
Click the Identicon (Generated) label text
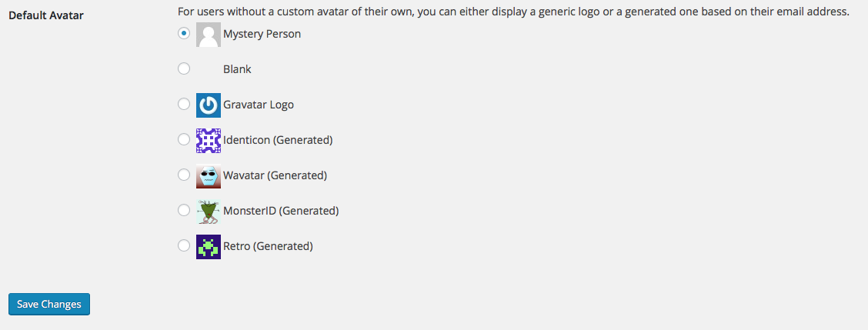point(278,140)
